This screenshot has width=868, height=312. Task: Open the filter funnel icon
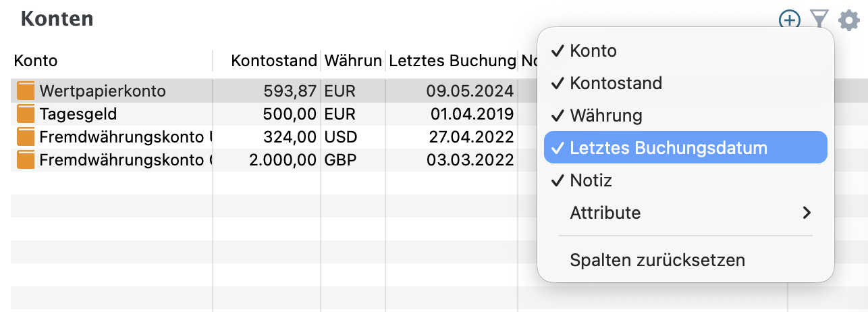click(819, 20)
